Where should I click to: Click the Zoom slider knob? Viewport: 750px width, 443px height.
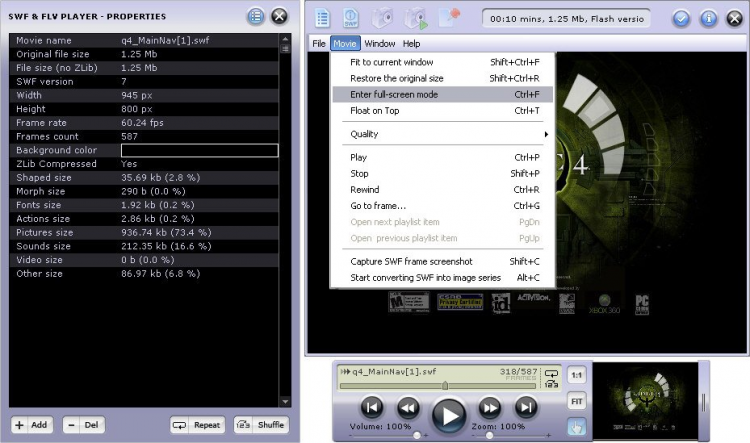[x=489, y=435]
